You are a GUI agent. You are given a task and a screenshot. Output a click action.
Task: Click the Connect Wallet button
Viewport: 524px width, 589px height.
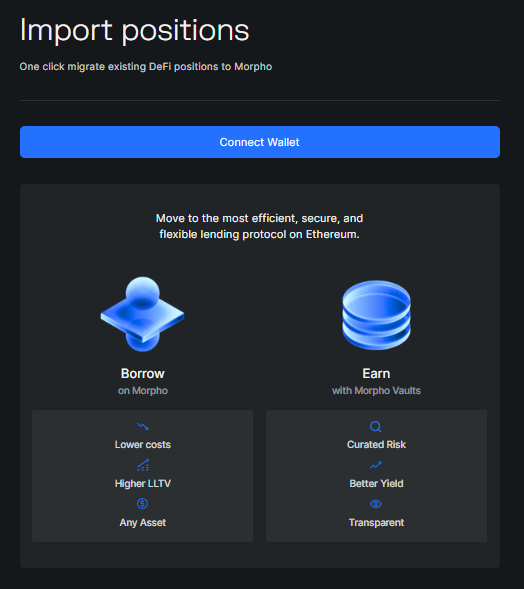(260, 142)
